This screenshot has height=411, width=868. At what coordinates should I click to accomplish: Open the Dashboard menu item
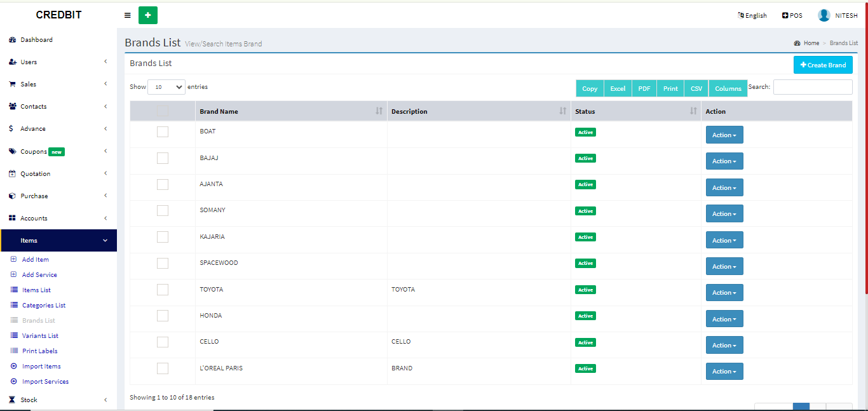(36, 39)
